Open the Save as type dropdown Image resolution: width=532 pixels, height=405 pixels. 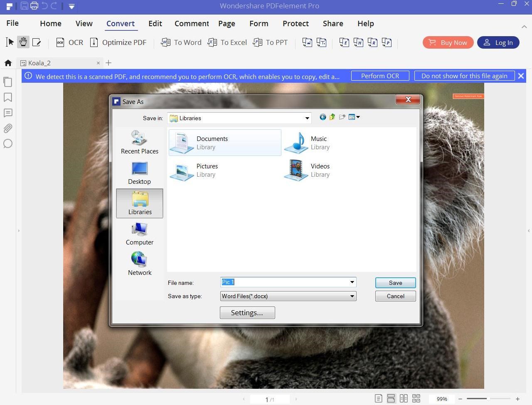tap(288, 296)
